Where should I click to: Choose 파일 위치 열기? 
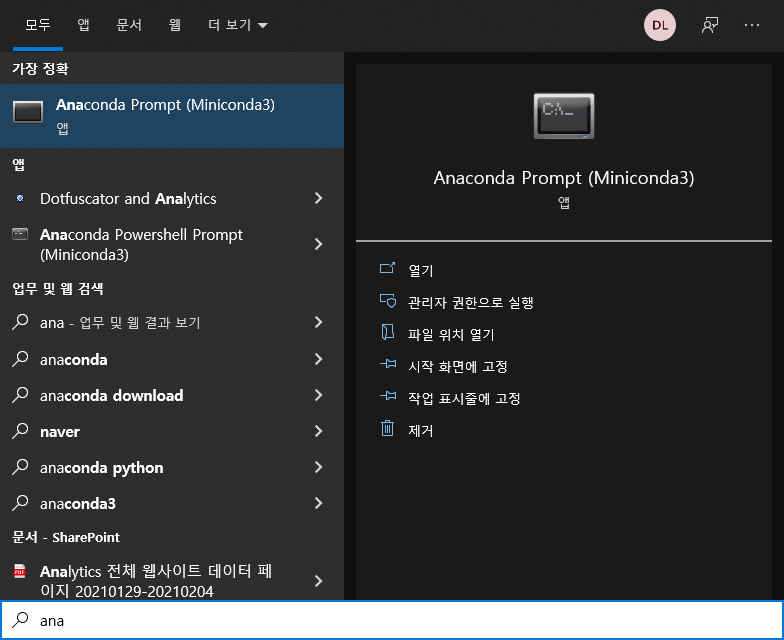coord(451,334)
